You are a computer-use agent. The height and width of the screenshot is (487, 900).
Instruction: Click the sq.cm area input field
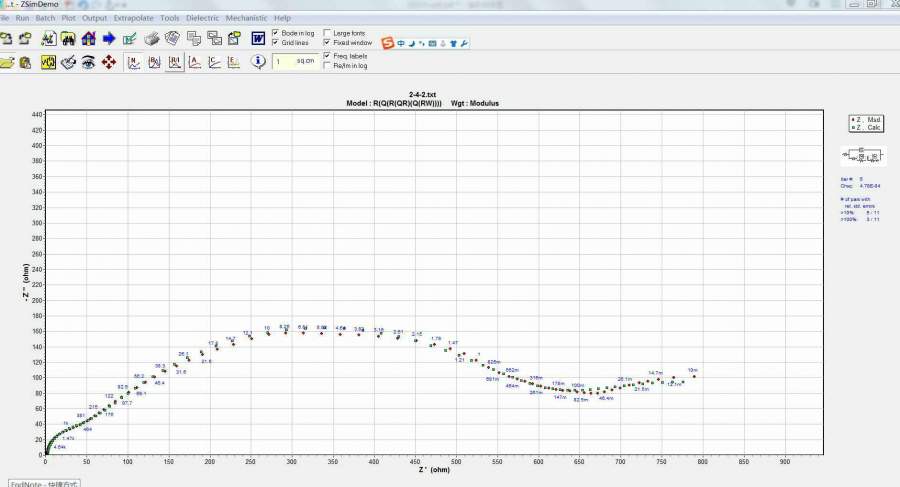coord(282,62)
